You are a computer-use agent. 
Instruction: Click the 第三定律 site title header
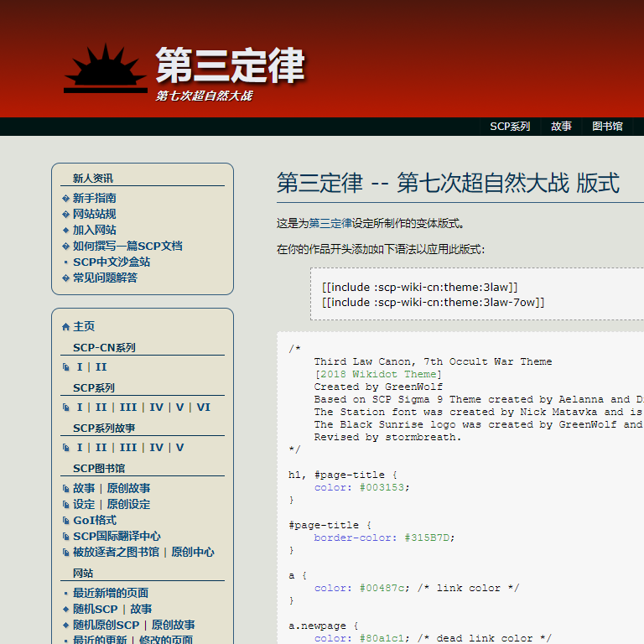(230, 65)
